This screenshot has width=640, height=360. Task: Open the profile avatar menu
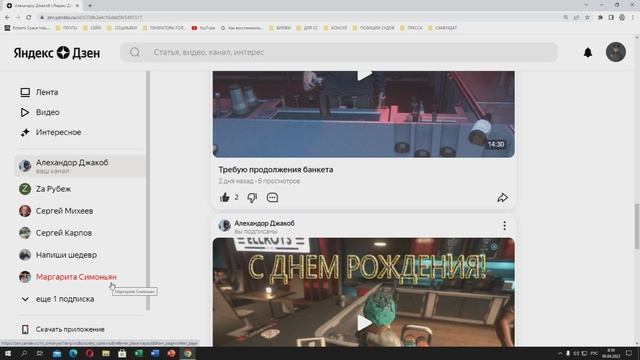click(616, 52)
